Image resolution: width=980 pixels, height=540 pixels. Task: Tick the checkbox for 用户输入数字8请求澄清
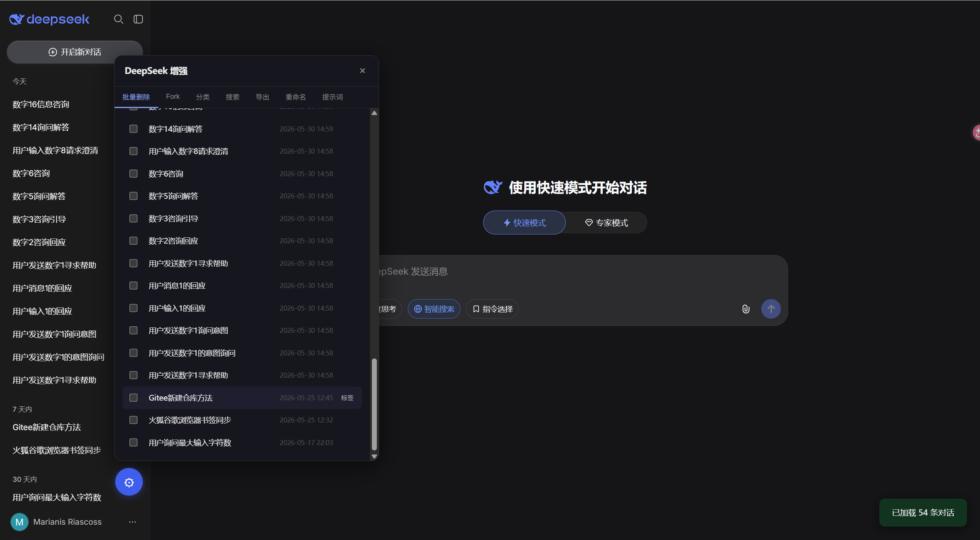pos(133,151)
